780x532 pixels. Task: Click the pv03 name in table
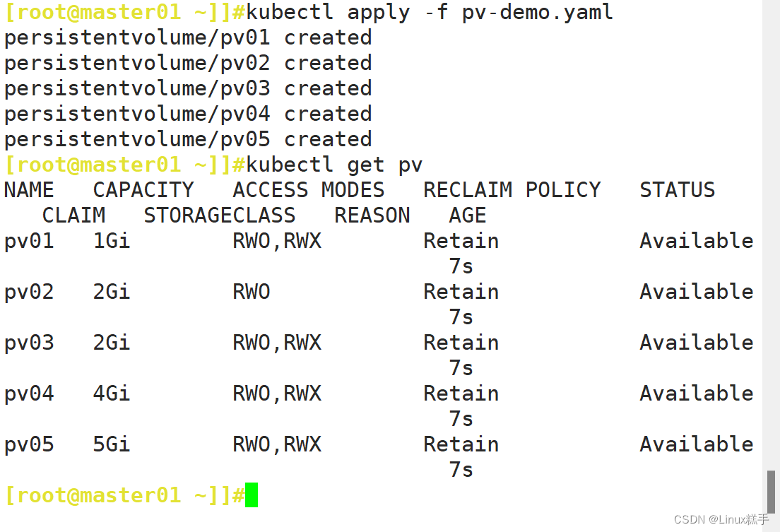tap(29, 343)
